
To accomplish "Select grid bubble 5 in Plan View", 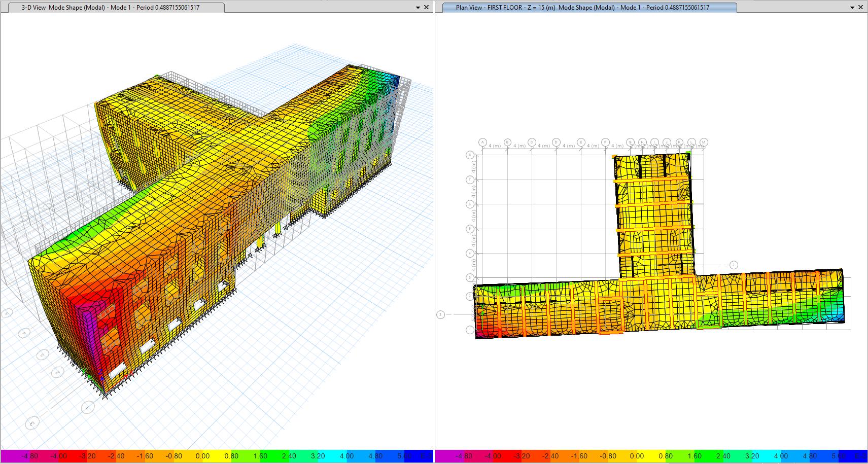I will (x=470, y=229).
